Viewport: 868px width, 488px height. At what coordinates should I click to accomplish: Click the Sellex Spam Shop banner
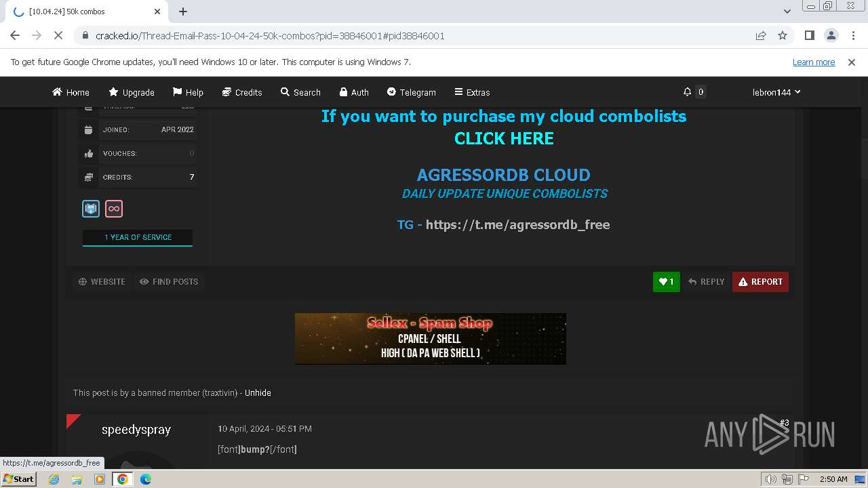(431, 339)
